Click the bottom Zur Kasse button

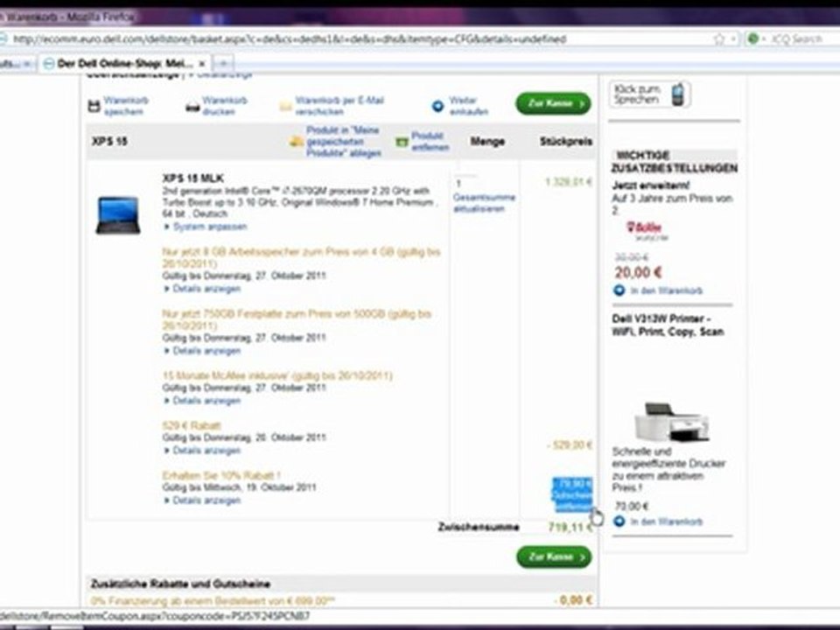tap(554, 557)
